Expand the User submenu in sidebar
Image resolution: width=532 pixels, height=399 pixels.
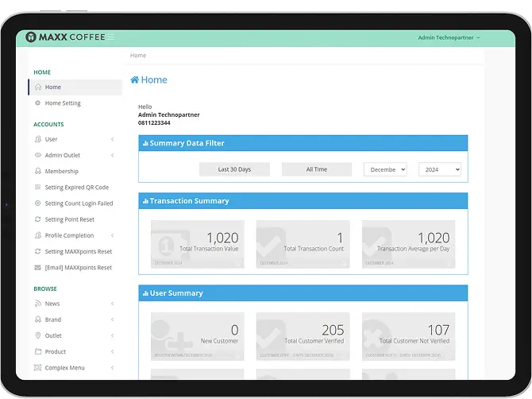coord(112,140)
